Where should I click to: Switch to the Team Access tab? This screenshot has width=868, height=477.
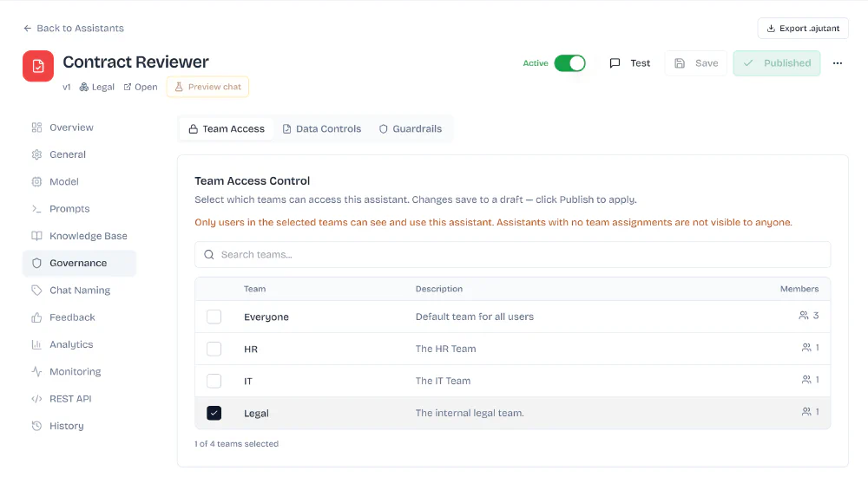[x=227, y=129]
